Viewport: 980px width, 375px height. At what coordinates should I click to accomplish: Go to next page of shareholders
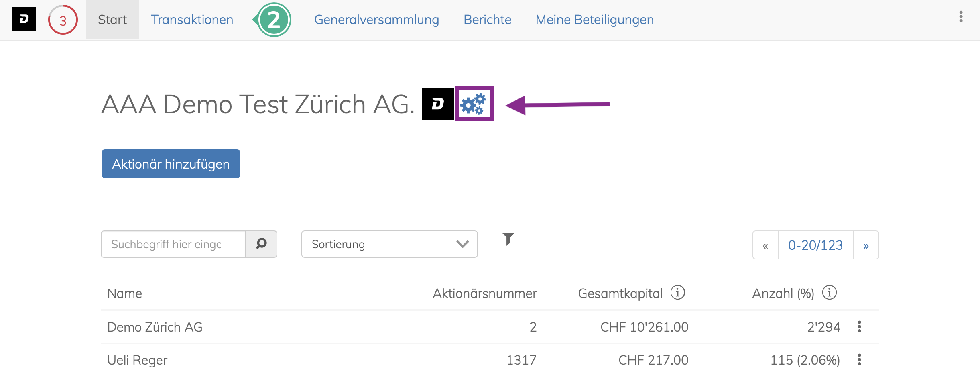tap(866, 245)
